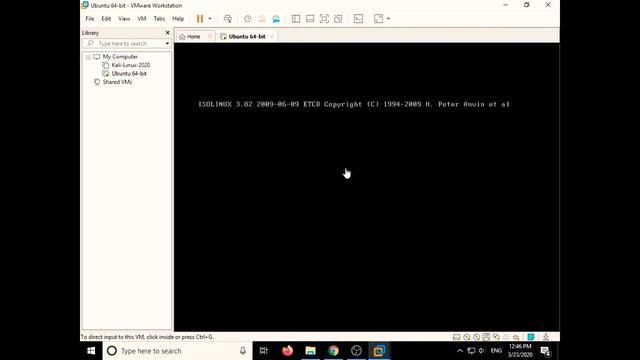Click the taskbar microphone search icon
Screen dimensions: 640x360
(x=243, y=351)
